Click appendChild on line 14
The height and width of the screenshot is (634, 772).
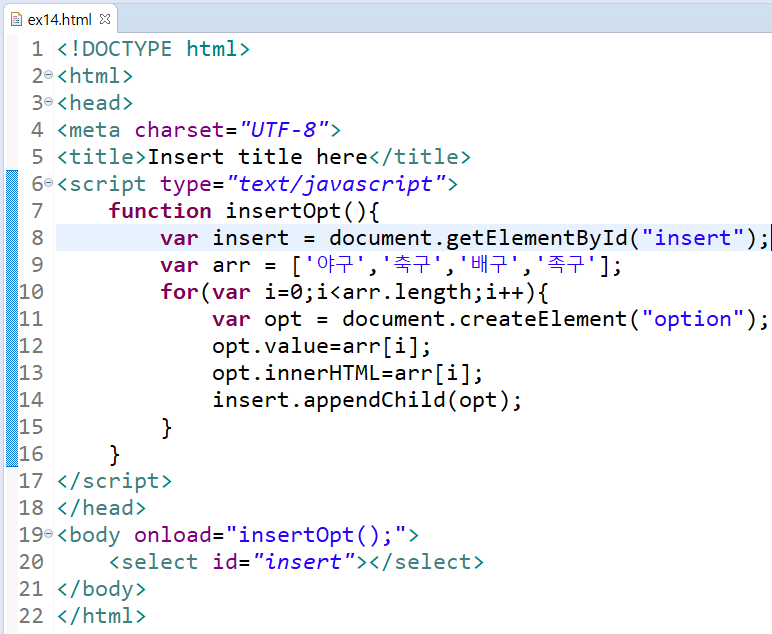[374, 400]
